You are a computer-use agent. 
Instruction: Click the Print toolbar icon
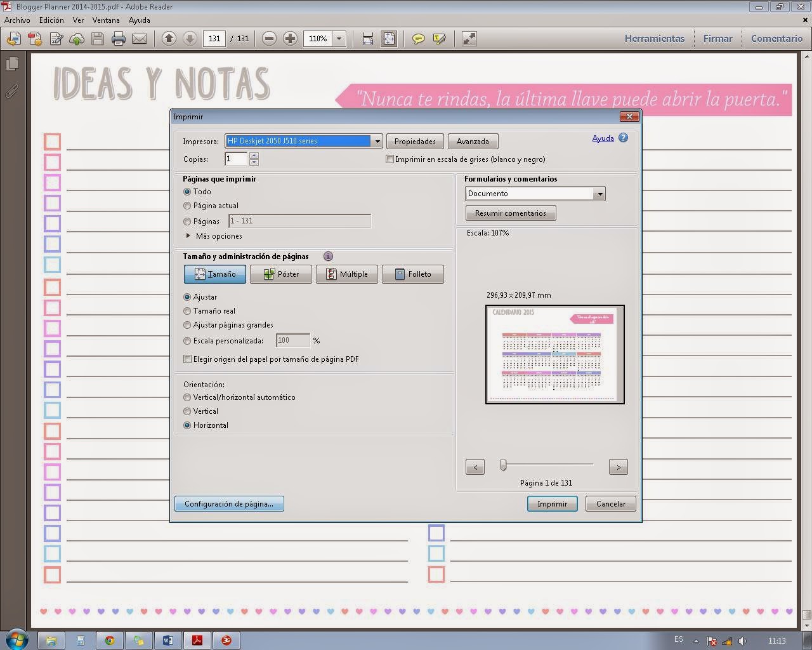(119, 39)
